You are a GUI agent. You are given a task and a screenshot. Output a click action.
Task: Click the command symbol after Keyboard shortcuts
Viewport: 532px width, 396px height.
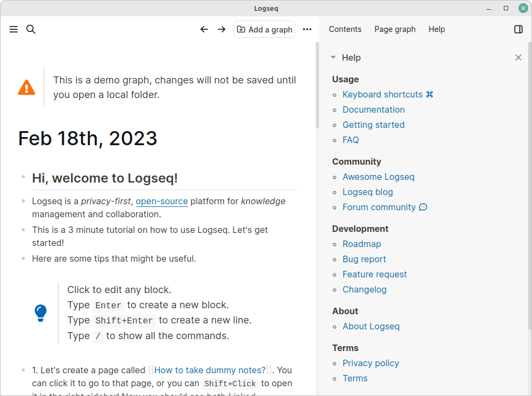tap(431, 94)
